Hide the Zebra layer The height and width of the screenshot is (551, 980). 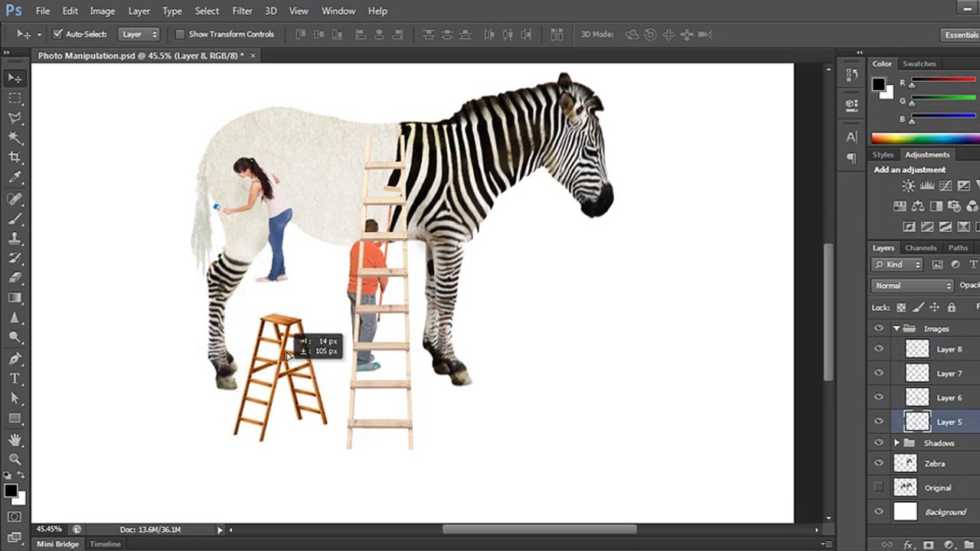coord(879,463)
